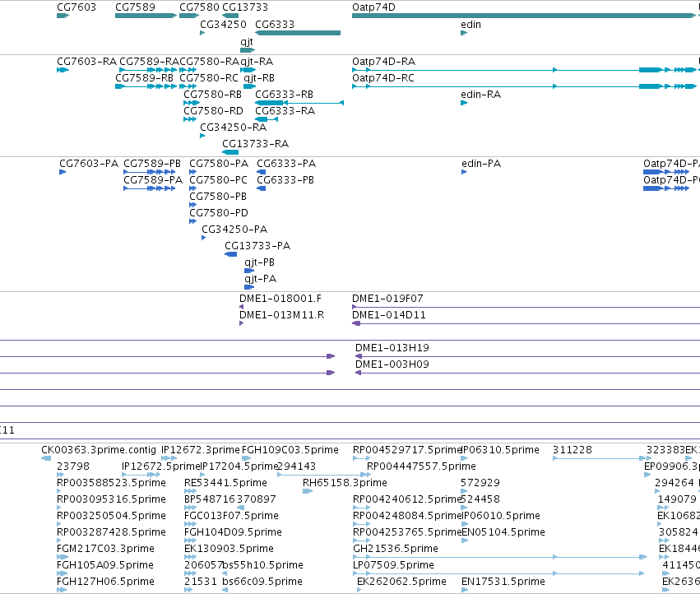Click the CG34250 gene label
The image size is (700, 594).
(223, 25)
